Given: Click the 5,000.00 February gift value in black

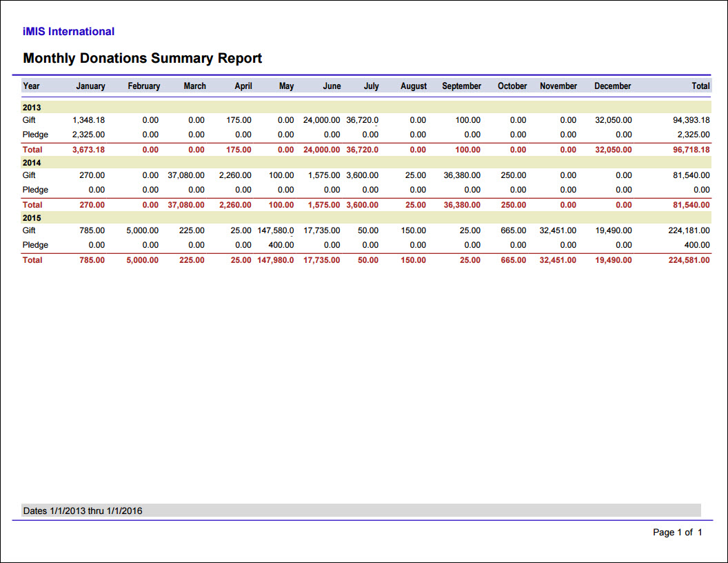Looking at the screenshot, I should coord(143,230).
